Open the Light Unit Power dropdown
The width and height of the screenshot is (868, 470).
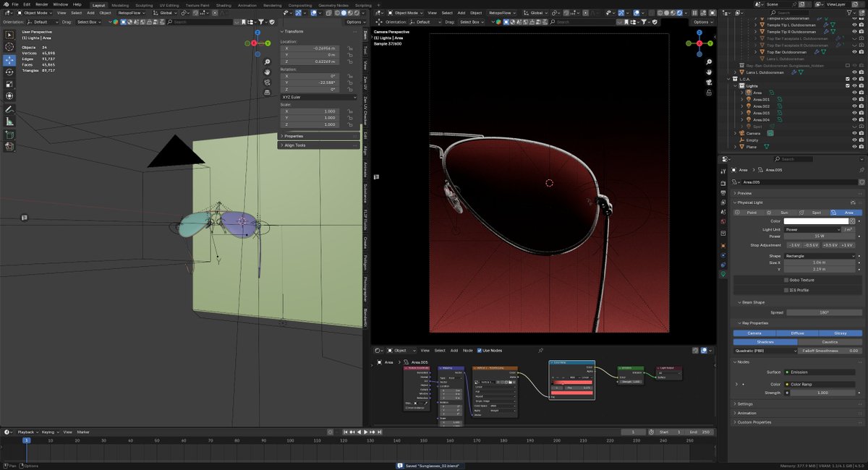click(812, 229)
